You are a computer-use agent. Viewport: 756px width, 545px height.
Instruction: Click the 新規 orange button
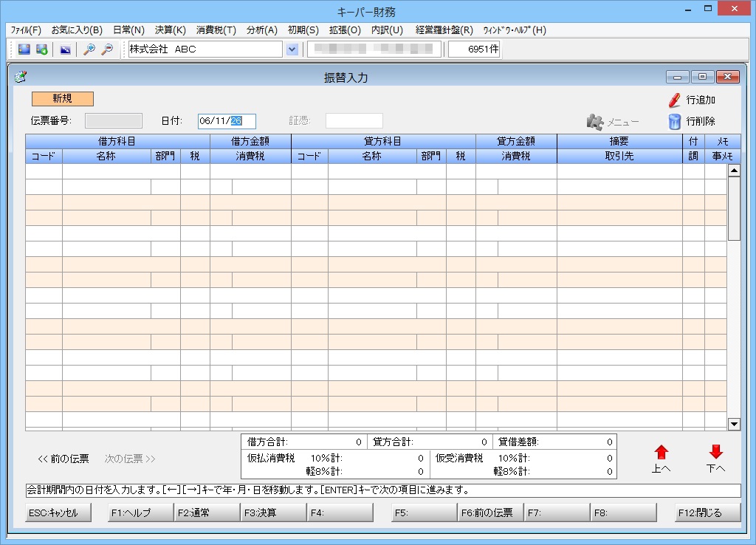click(63, 99)
